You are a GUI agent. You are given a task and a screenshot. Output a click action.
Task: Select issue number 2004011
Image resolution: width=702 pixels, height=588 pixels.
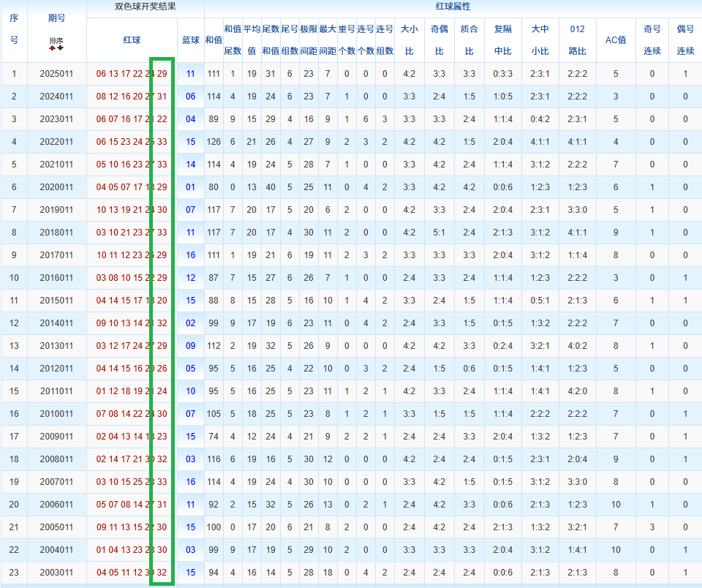tap(56, 549)
